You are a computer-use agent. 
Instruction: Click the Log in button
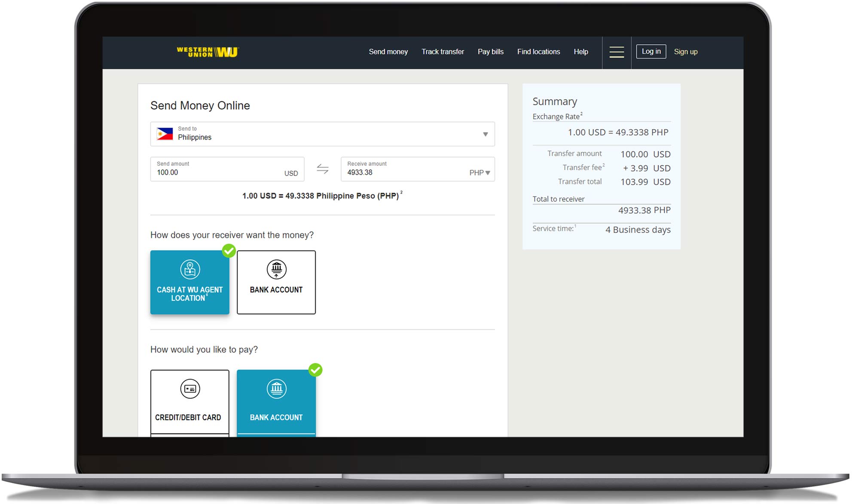click(651, 51)
